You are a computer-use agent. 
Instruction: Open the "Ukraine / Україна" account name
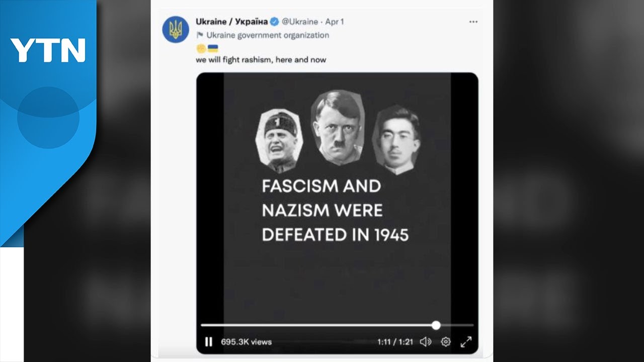tap(231, 22)
